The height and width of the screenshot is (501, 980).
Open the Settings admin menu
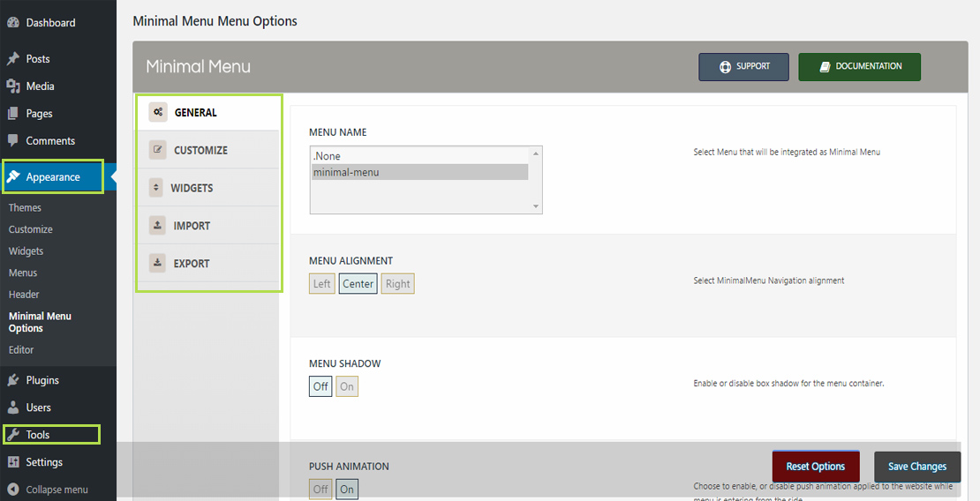[x=44, y=462]
